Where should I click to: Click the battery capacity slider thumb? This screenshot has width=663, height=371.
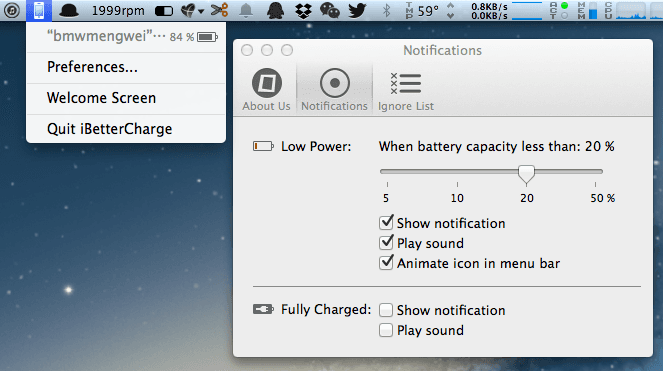click(x=526, y=174)
